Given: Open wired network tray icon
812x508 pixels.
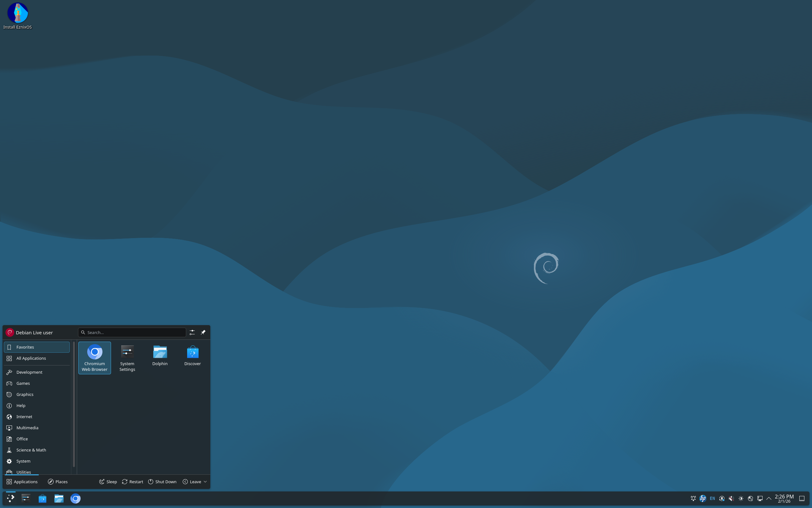Looking at the screenshot, I should pyautogui.click(x=760, y=498).
